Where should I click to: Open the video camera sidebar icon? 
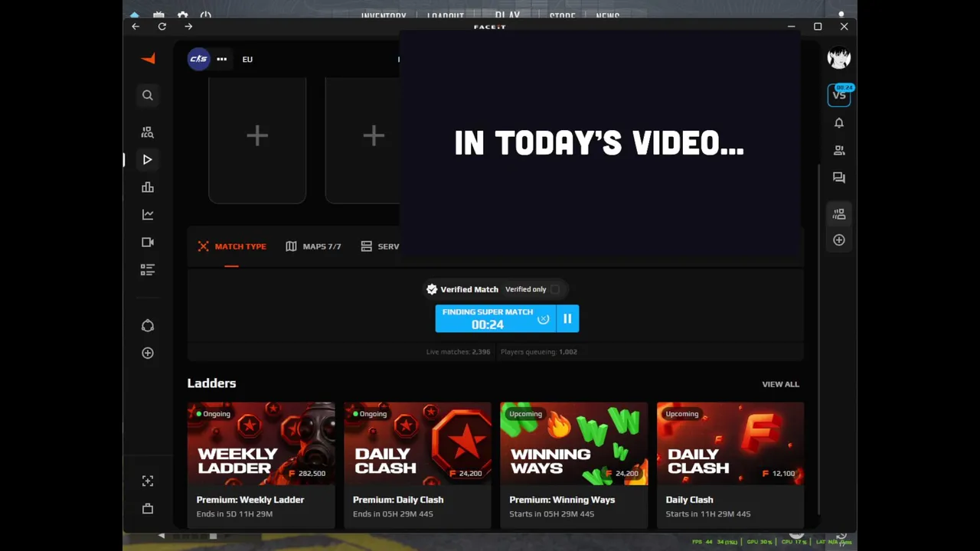point(148,243)
